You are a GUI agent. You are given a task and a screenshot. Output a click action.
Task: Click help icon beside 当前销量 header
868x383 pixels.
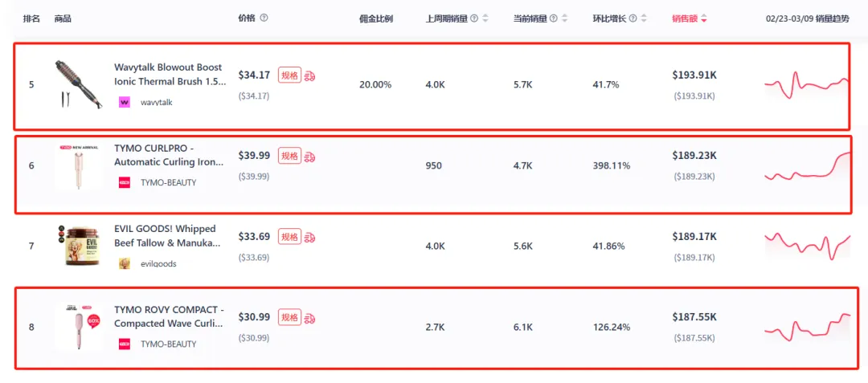tap(554, 18)
